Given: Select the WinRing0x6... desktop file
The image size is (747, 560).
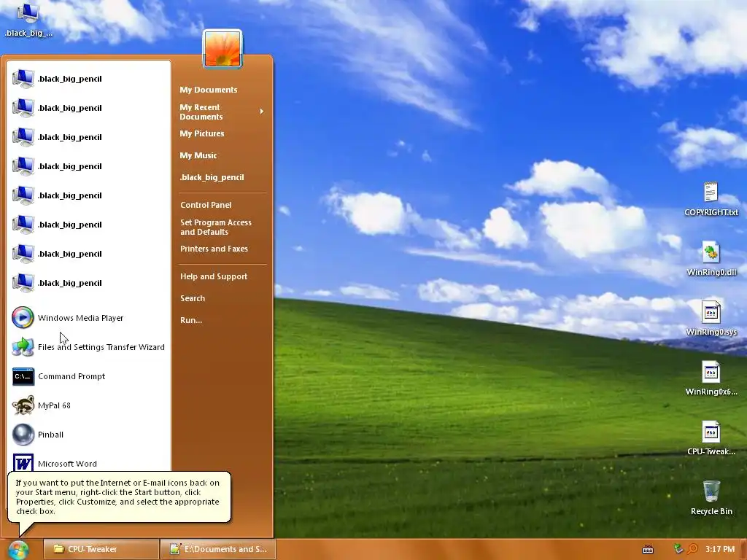Looking at the screenshot, I should (711, 378).
